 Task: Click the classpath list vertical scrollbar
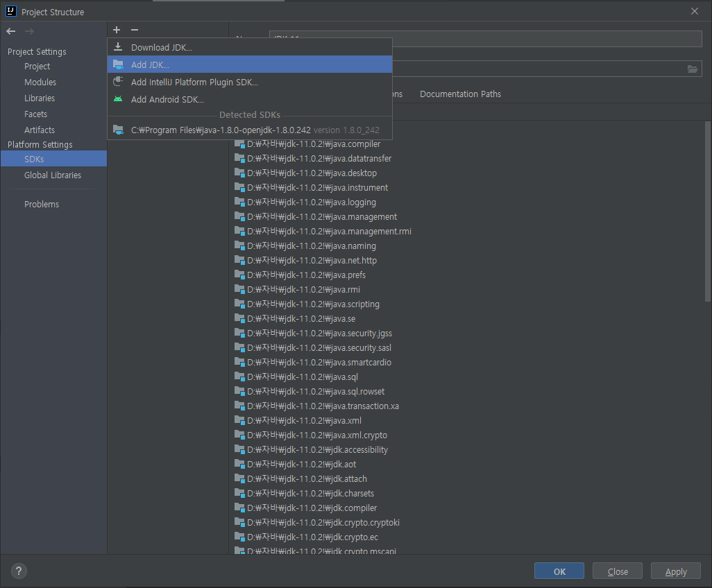(x=707, y=211)
